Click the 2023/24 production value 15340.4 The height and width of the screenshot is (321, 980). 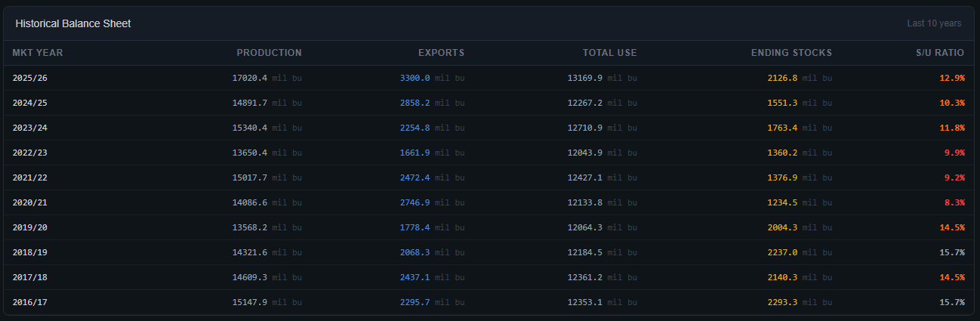pyautogui.click(x=250, y=128)
